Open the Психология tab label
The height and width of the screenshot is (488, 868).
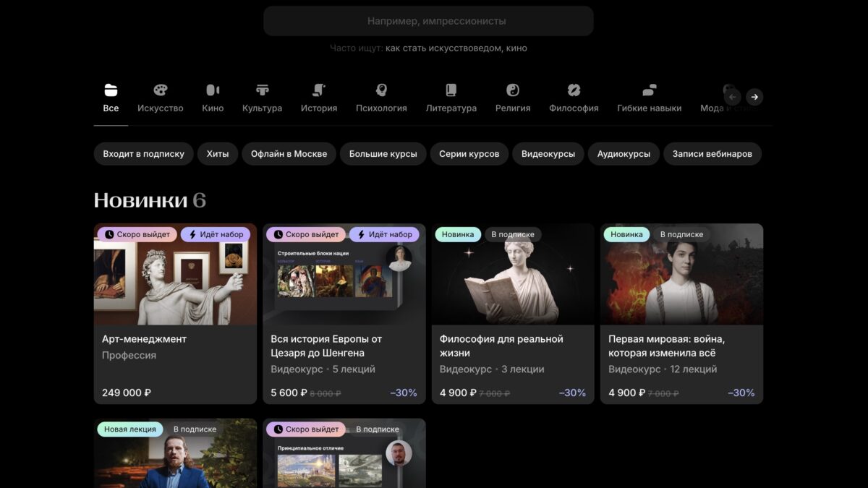pyautogui.click(x=381, y=108)
